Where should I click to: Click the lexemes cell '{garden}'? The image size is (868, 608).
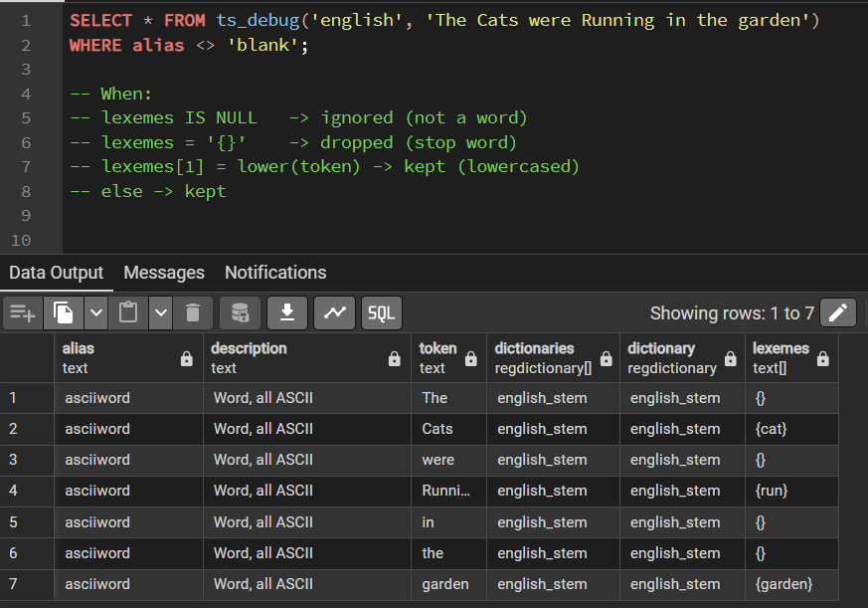791,584
